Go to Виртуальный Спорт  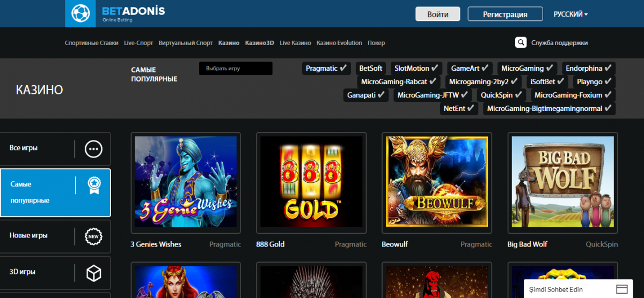click(186, 43)
